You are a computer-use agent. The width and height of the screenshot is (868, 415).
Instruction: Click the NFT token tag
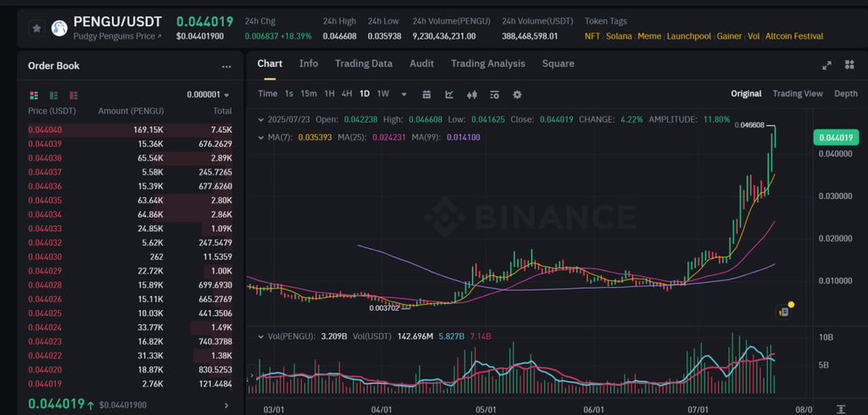tap(593, 36)
